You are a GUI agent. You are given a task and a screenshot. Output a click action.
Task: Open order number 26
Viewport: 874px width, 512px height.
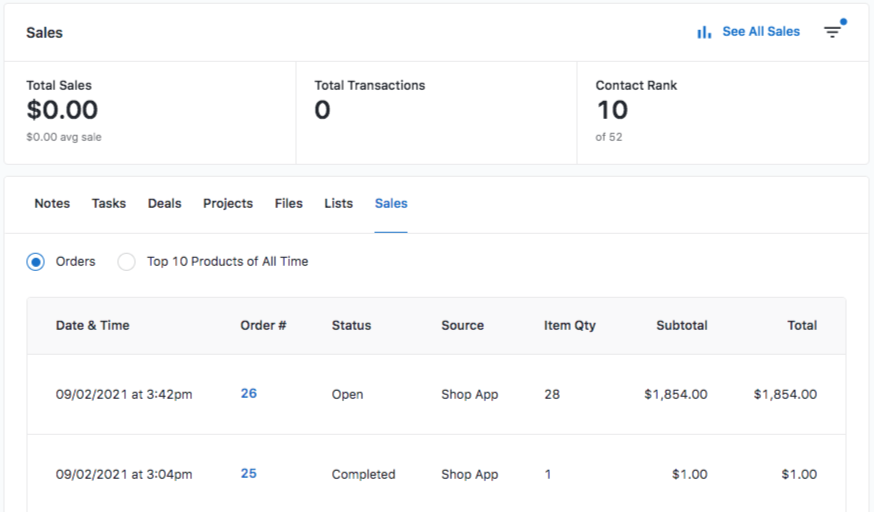tap(249, 393)
